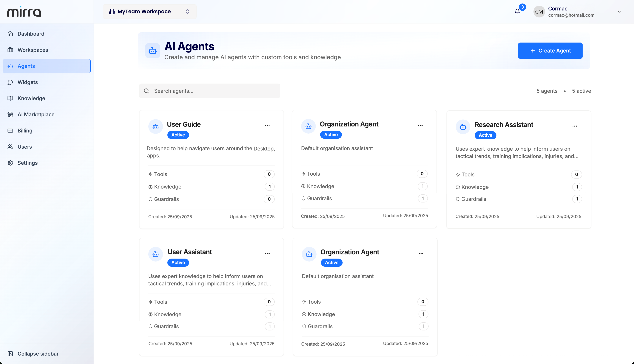Click the search magnifier icon

tap(146, 91)
